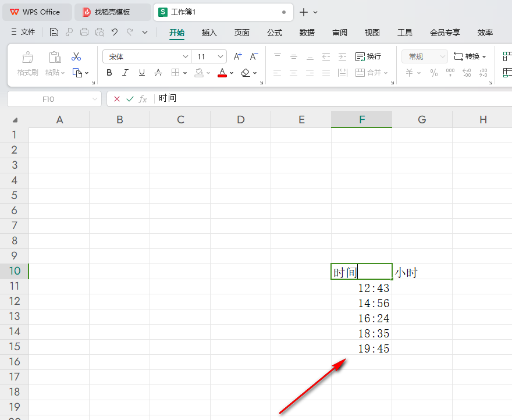512x420 pixels.
Task: Toggle bold formatting
Action: 109,72
